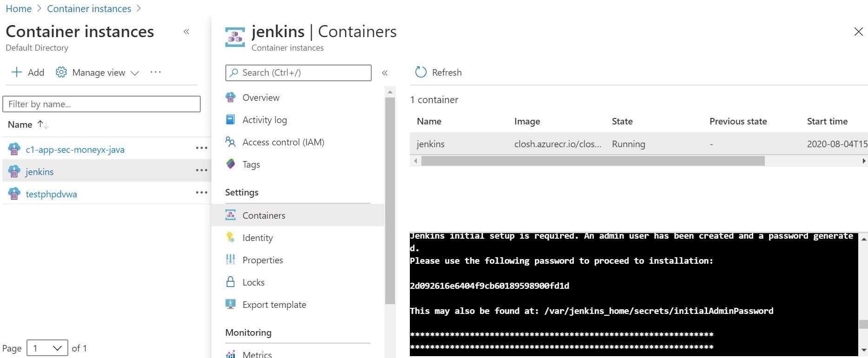Image resolution: width=868 pixels, height=358 pixels.
Task: Click the Tags icon
Action: pos(230,164)
